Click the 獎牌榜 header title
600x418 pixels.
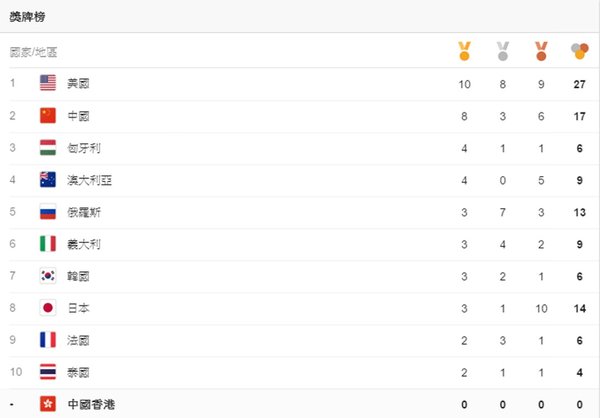pyautogui.click(x=27, y=17)
